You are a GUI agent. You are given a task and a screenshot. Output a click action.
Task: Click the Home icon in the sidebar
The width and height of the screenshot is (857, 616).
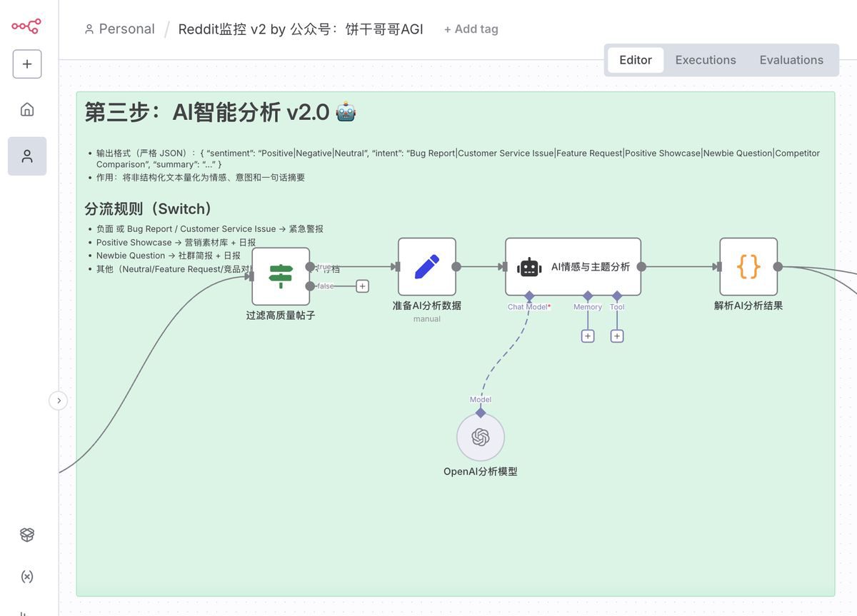26,108
